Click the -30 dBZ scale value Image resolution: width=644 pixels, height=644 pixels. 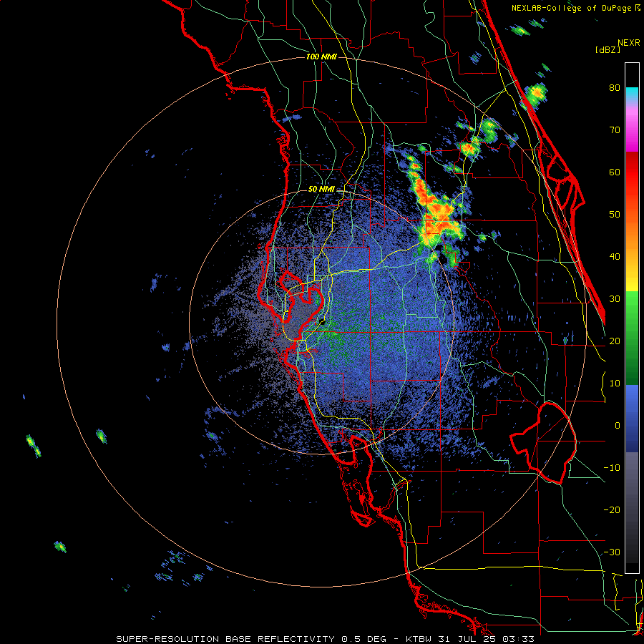coord(612,552)
